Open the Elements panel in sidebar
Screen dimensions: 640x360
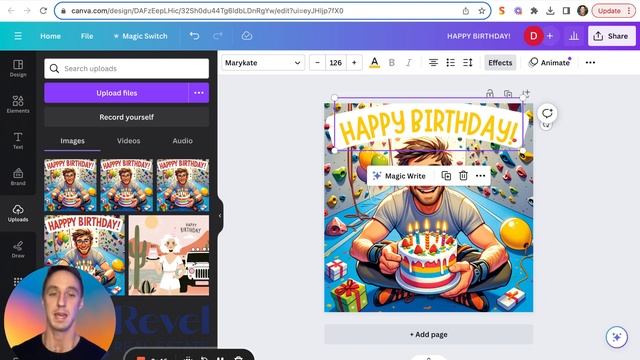pos(18,104)
